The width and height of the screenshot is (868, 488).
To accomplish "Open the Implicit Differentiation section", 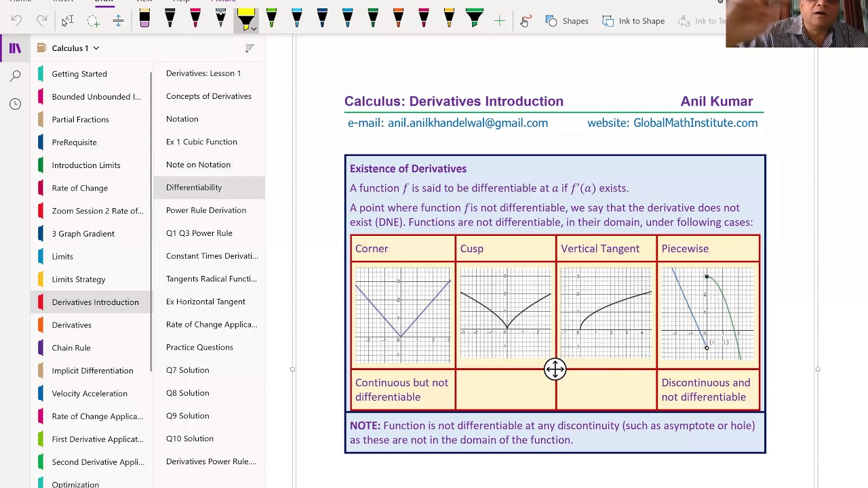I will 92,371.
